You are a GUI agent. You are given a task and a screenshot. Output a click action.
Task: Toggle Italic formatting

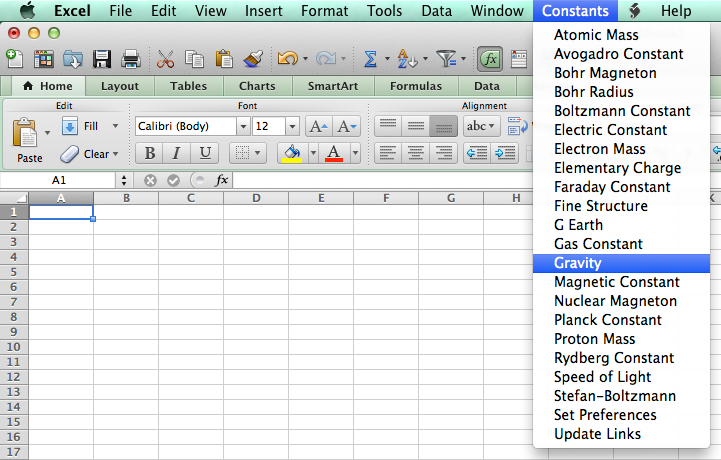click(x=176, y=153)
